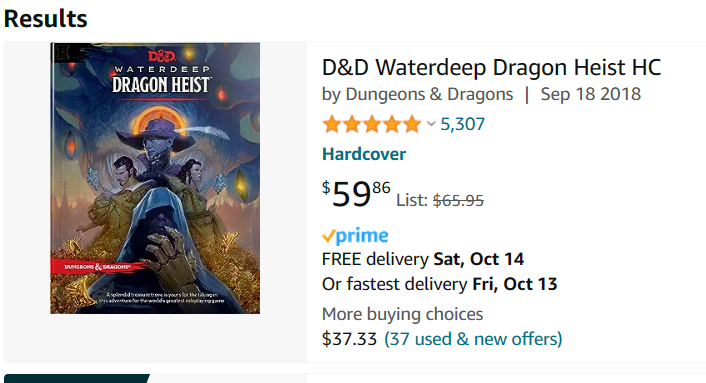Image resolution: width=706 pixels, height=383 pixels.
Task: Click the red D&D logo on the cover
Action: [162, 56]
